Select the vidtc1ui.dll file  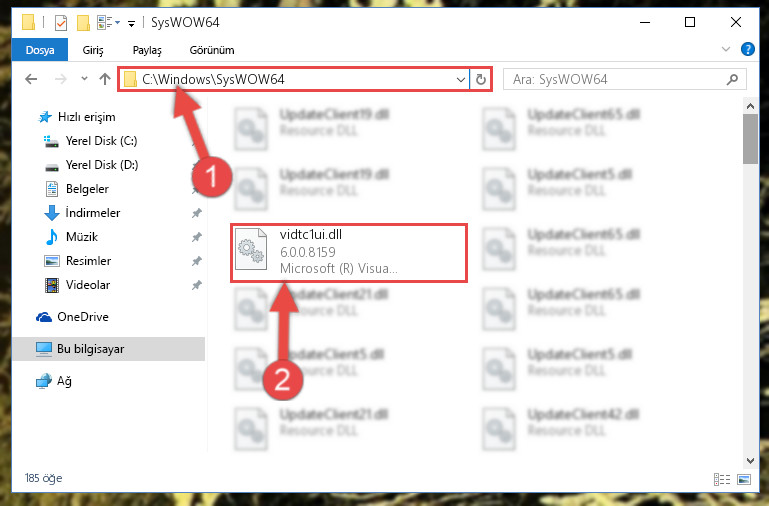pyautogui.click(x=349, y=253)
